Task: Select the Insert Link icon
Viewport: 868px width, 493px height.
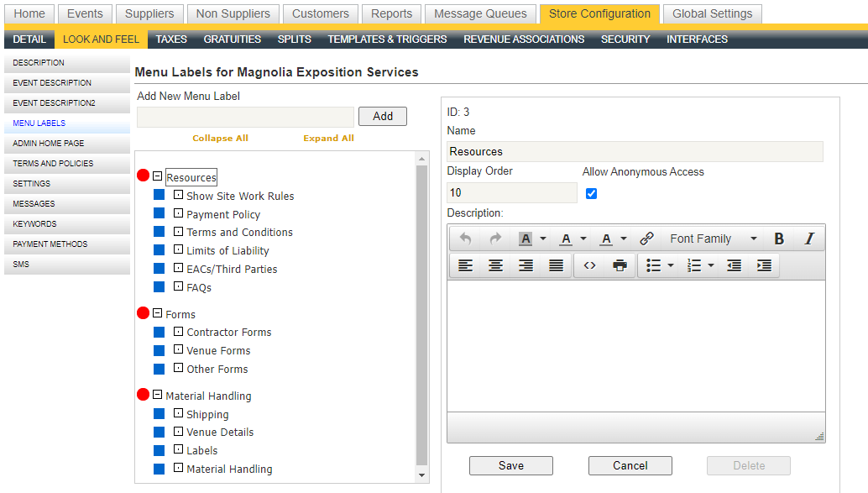Action: (x=646, y=239)
